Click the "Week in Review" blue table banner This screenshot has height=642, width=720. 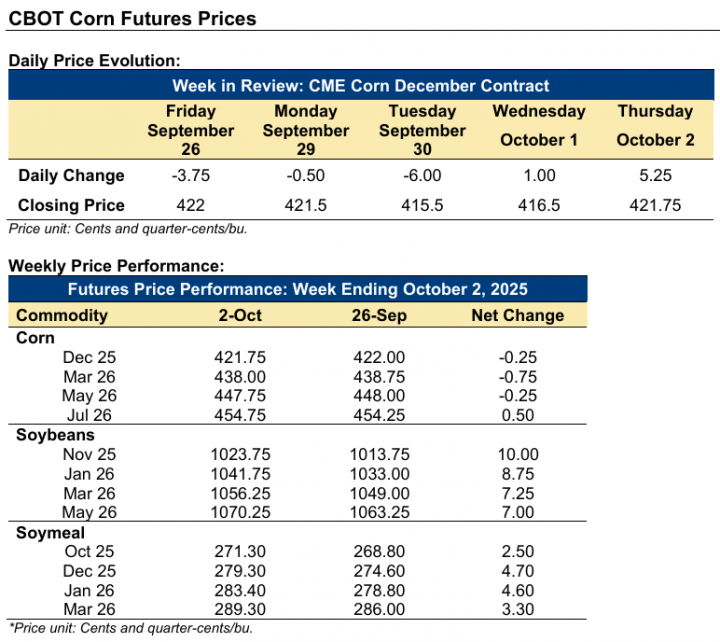(x=361, y=86)
